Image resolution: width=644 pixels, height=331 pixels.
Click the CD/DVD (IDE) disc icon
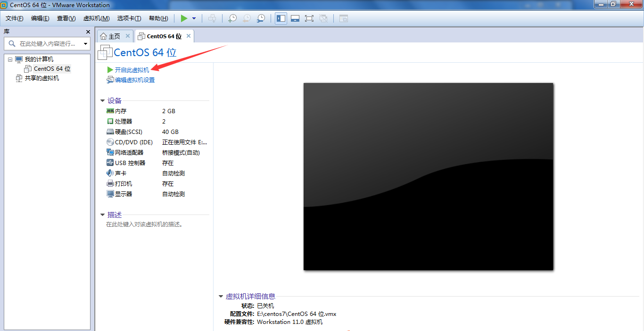[x=110, y=142]
